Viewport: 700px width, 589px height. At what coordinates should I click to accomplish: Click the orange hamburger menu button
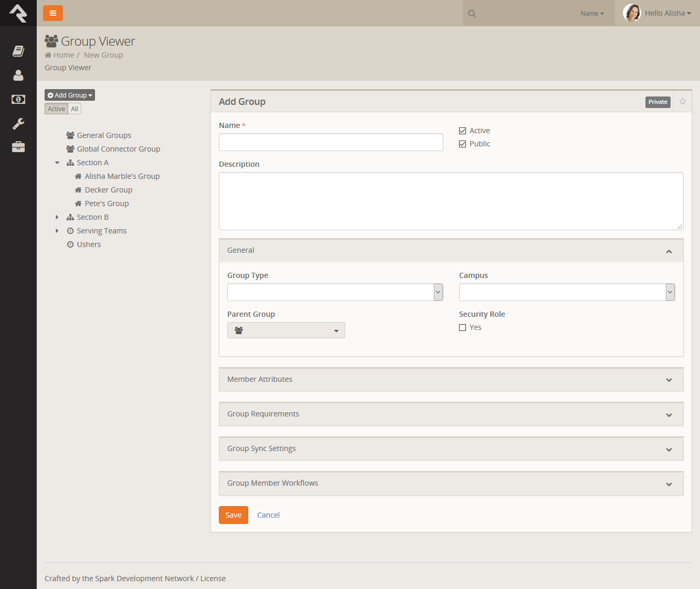(53, 13)
